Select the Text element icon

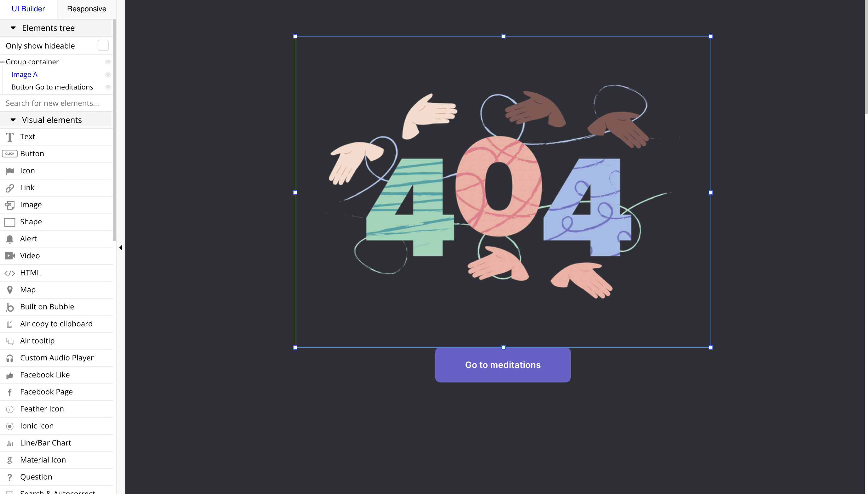tap(9, 137)
